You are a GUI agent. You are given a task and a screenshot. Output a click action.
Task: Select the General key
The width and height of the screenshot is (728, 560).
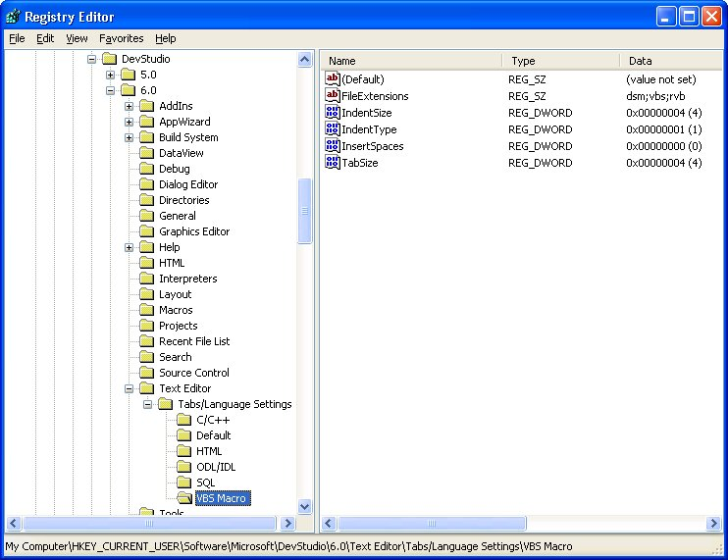point(178,216)
